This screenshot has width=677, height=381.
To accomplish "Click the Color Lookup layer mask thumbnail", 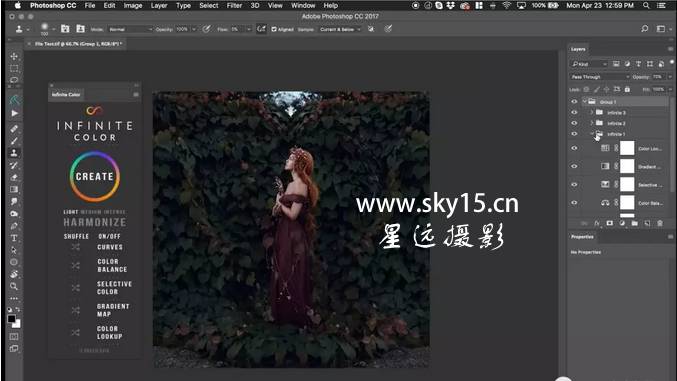I will [627, 148].
